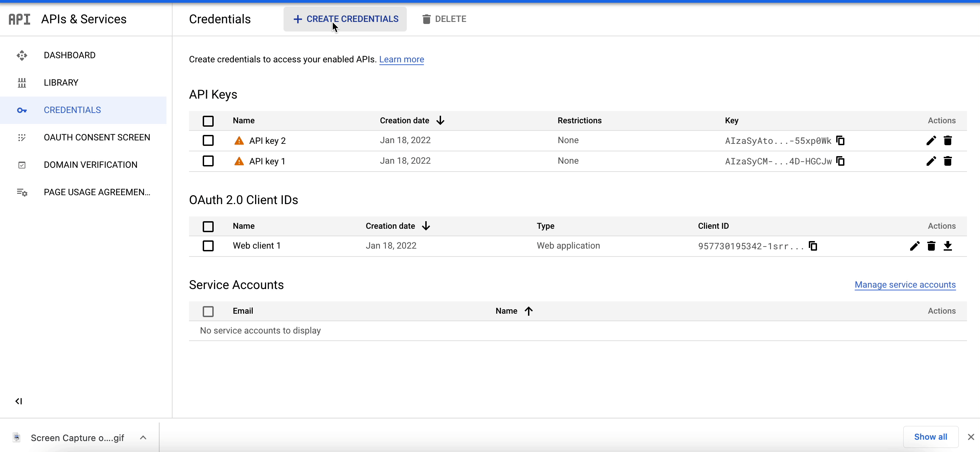Viewport: 980px width, 452px height.
Task: Click warning triangle beside API key 1
Action: [239, 161]
